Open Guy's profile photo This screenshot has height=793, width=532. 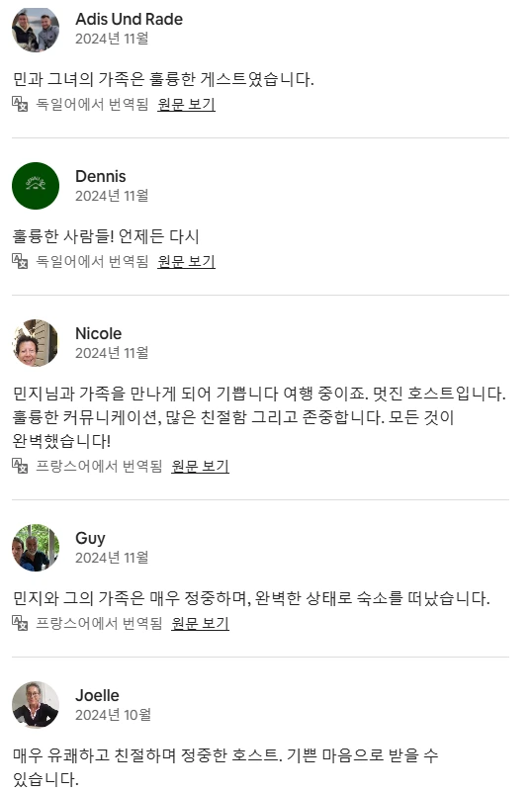click(x=36, y=548)
